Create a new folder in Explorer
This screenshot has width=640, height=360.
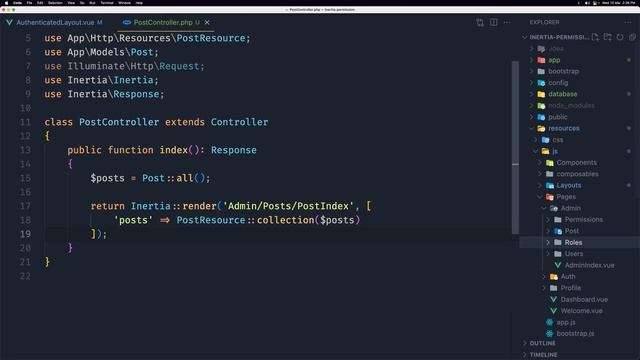(x=608, y=37)
